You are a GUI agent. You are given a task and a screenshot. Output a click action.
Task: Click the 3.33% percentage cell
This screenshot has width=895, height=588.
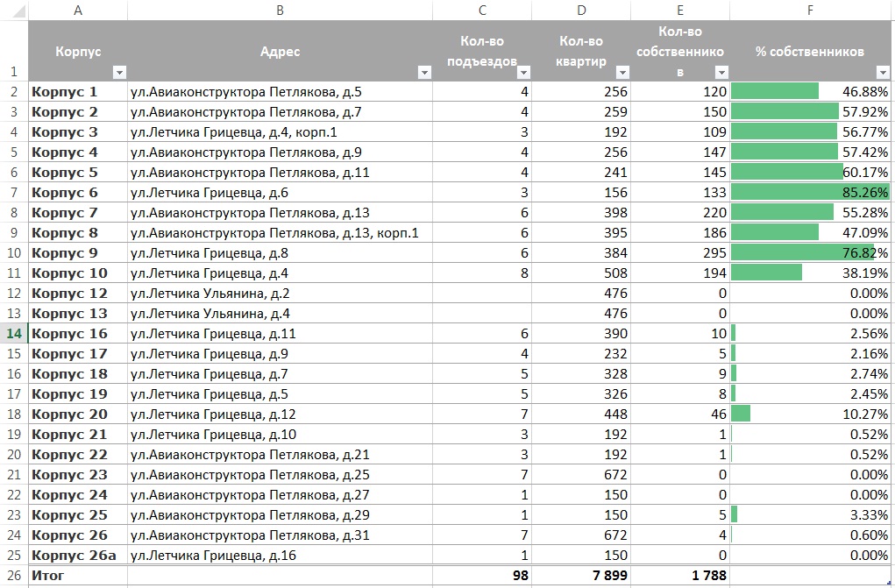click(810, 515)
